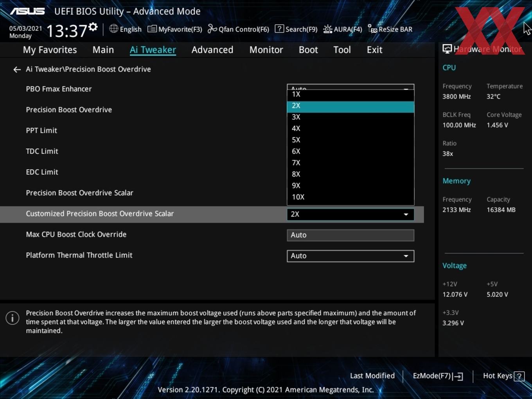This screenshot has width=532, height=399.
Task: Open the Exit tab
Action: pos(374,50)
